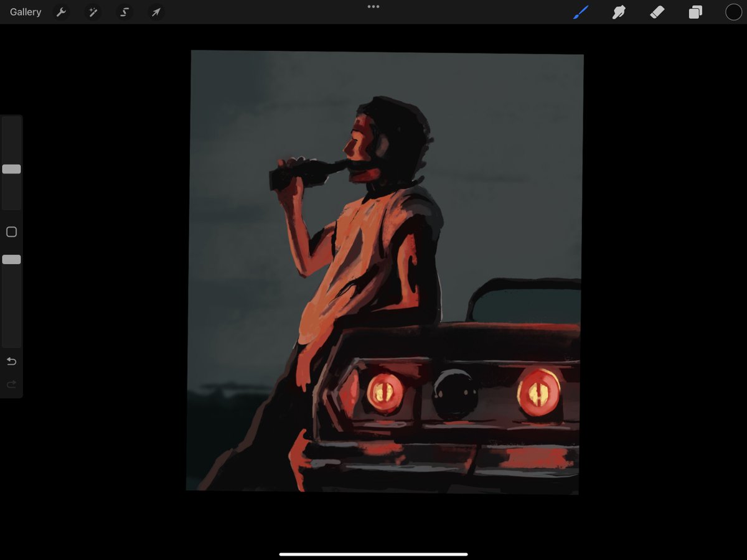747x560 pixels.
Task: Open the Actions wrench menu
Action: click(x=61, y=12)
